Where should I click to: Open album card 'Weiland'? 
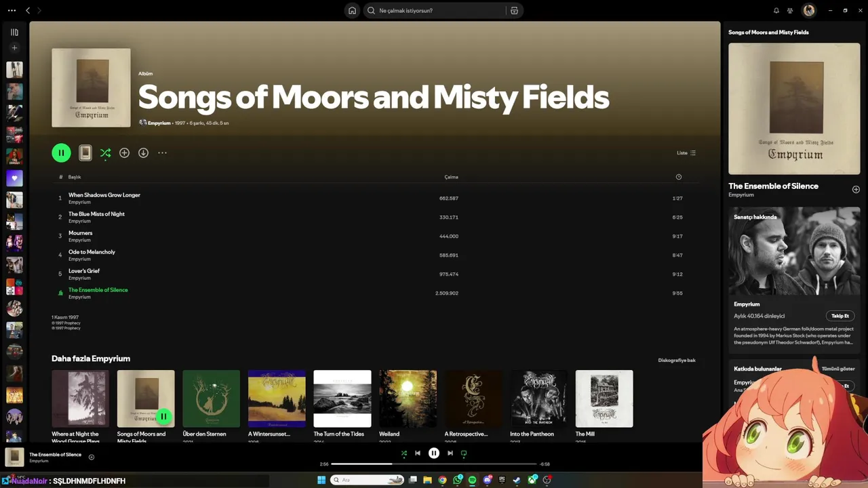(408, 405)
